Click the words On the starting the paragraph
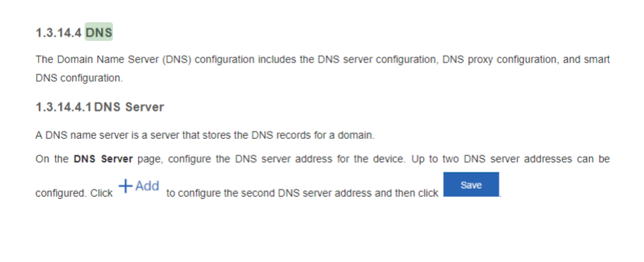The height and width of the screenshot is (262, 644). pyautogui.click(x=52, y=159)
